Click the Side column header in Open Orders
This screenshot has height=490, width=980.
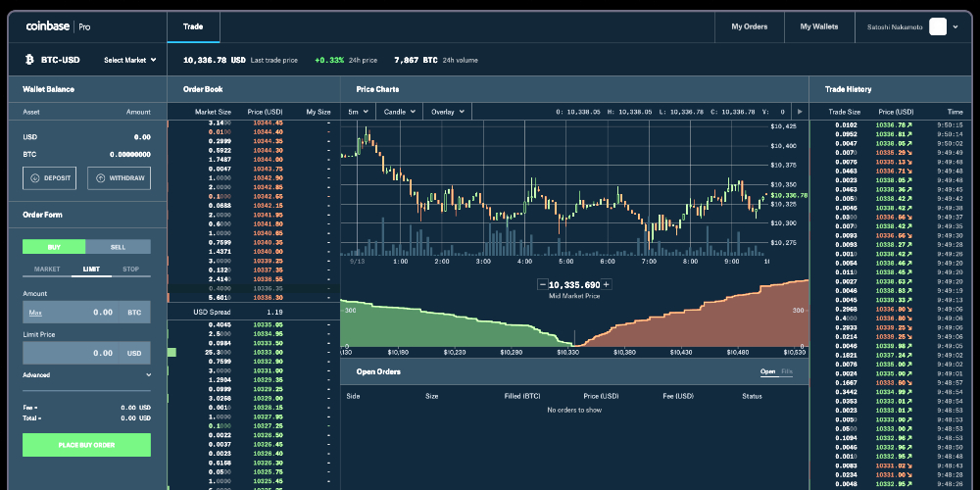pos(353,396)
